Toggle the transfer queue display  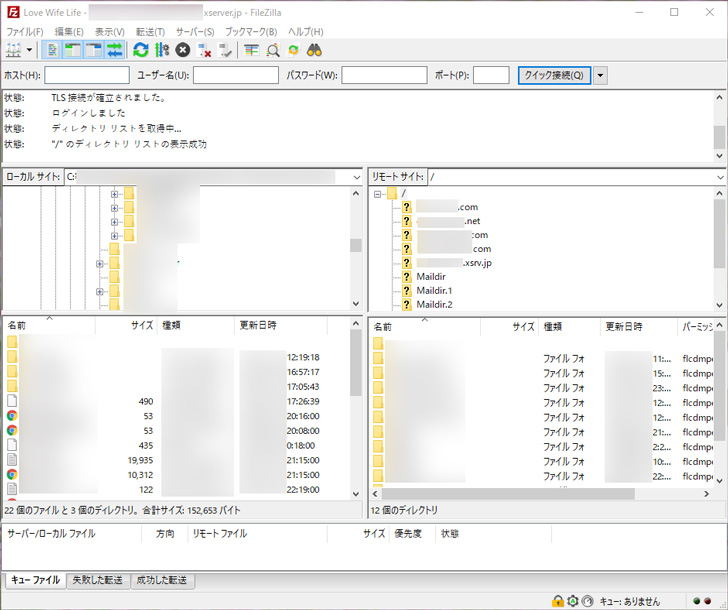(115, 49)
